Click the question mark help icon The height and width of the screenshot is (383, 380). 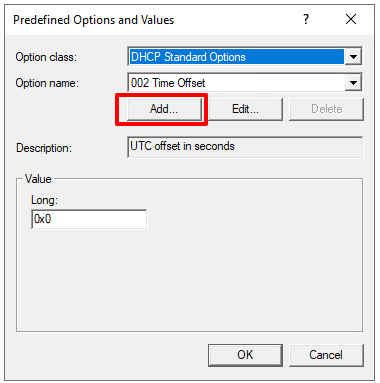(306, 19)
